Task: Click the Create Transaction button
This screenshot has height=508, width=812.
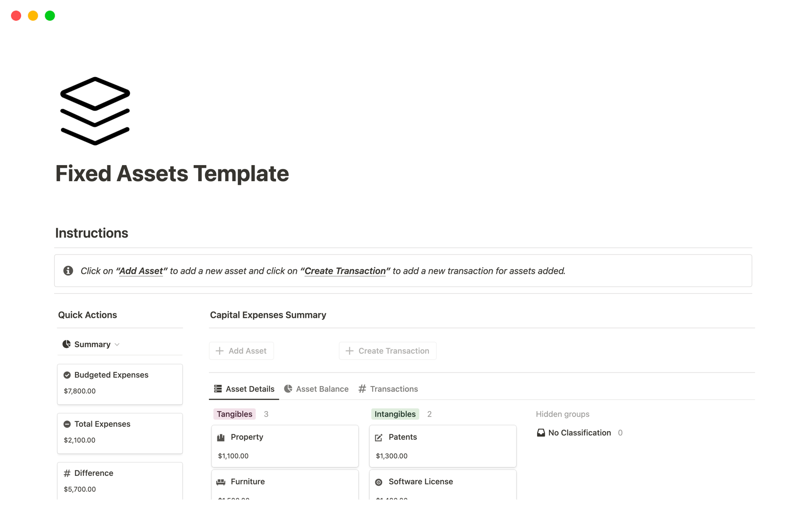Action: coord(388,351)
